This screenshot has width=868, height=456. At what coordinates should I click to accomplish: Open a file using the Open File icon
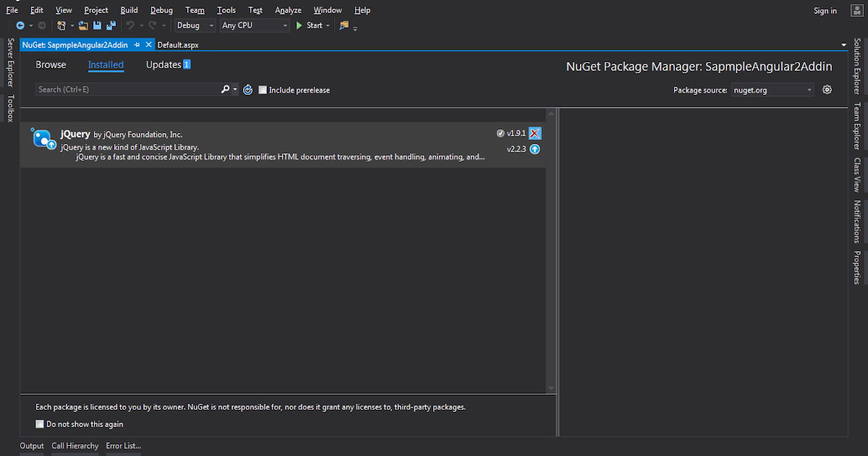(83, 25)
